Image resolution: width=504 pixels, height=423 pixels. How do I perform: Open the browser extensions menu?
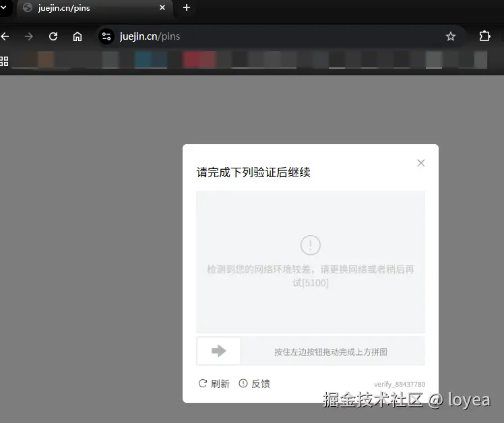(x=484, y=36)
